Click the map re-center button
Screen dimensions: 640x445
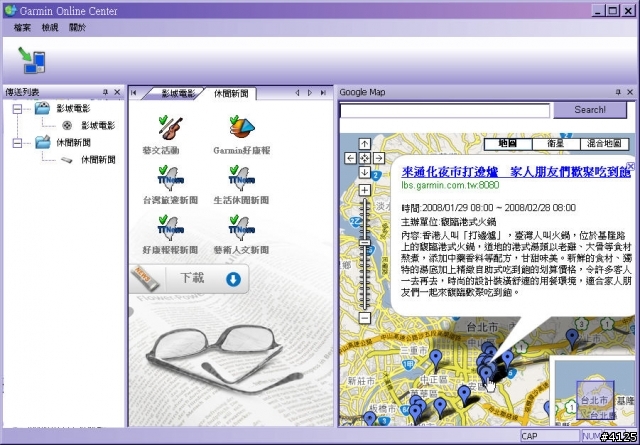click(x=364, y=158)
